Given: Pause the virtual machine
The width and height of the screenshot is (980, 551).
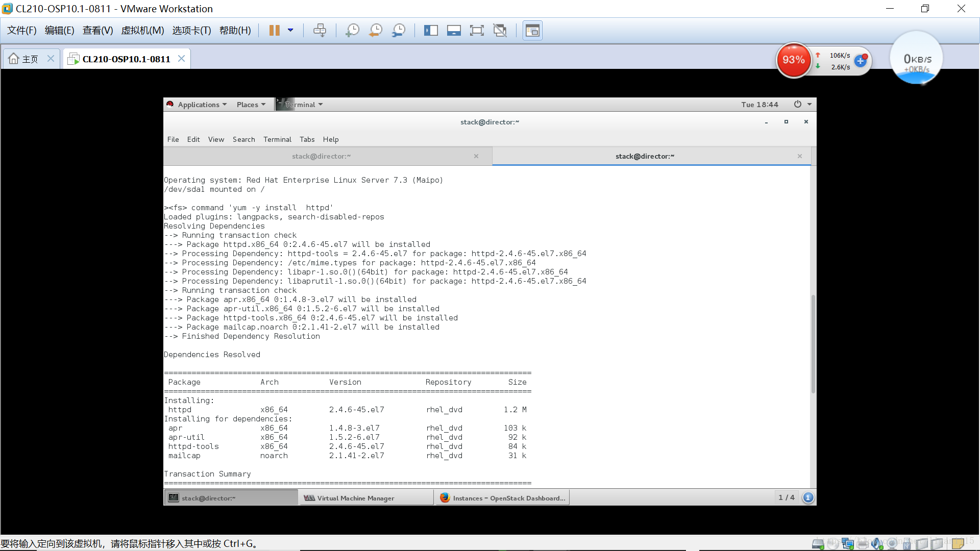Looking at the screenshot, I should click(274, 31).
